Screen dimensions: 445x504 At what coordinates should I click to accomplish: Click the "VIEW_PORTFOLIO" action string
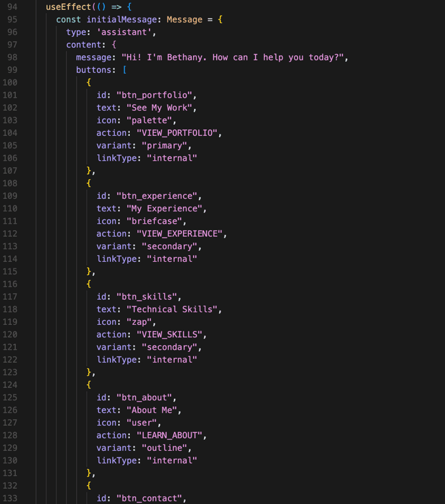[x=177, y=133]
